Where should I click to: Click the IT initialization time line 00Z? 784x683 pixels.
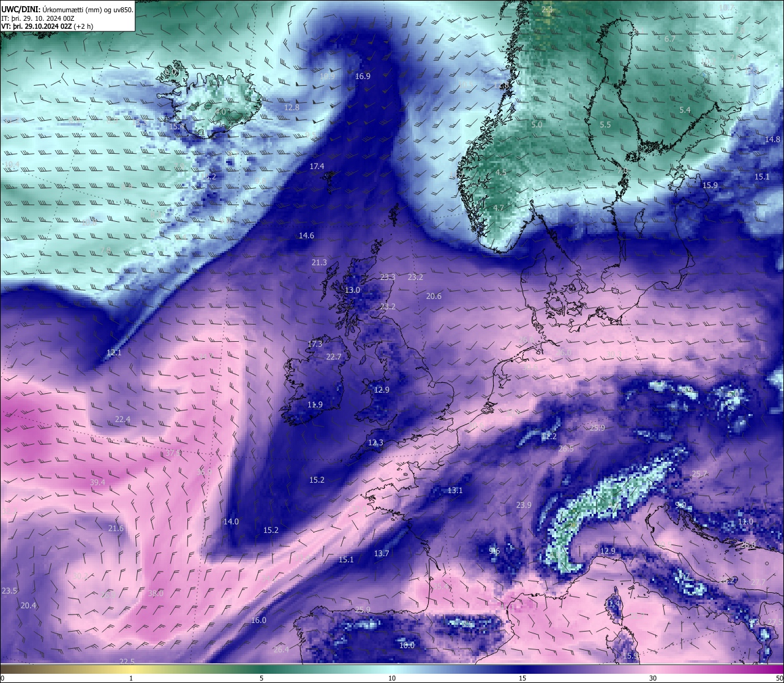pos(38,18)
